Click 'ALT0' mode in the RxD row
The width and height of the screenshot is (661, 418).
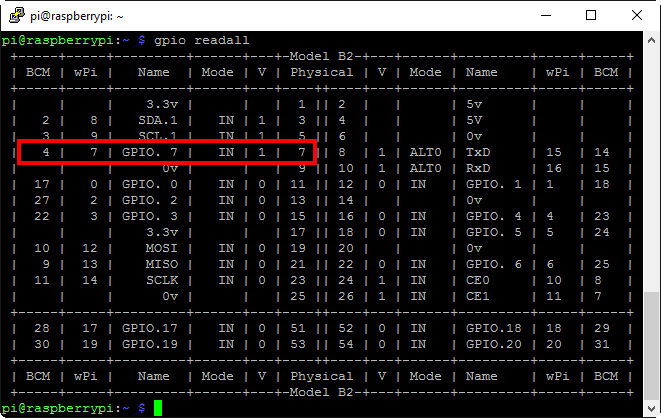(425, 168)
